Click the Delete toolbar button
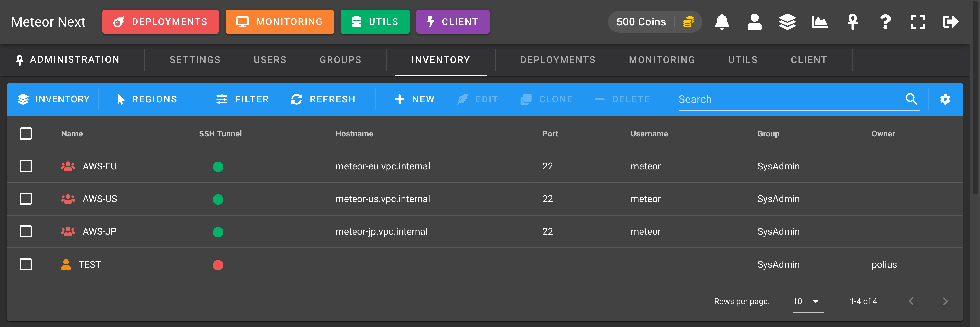This screenshot has width=980, height=327. click(622, 99)
